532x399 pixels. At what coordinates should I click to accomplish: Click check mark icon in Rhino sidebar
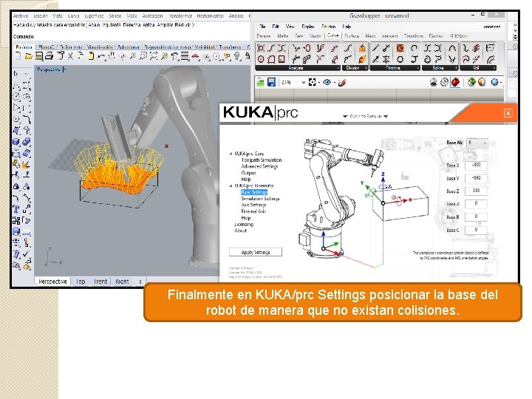[x=26, y=253]
